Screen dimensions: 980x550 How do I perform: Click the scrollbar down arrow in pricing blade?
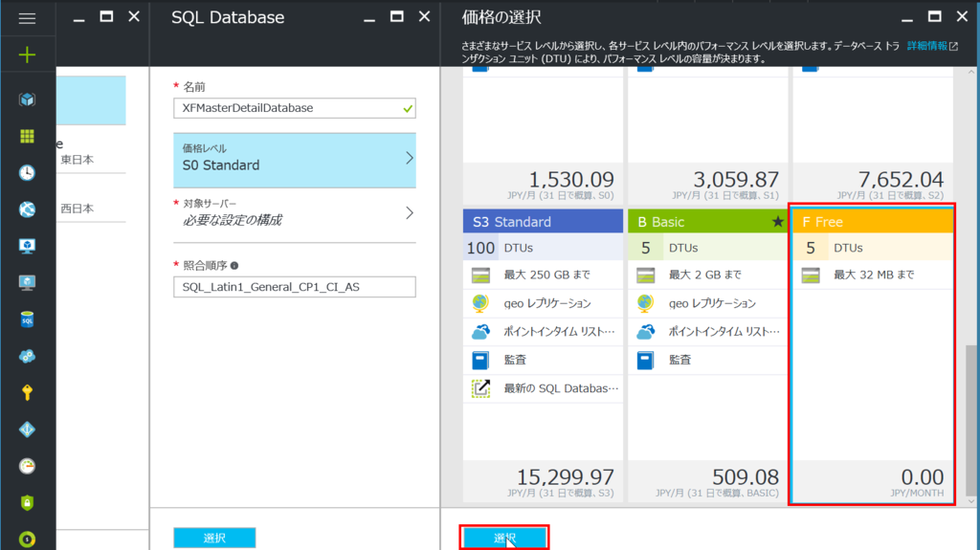[970, 501]
